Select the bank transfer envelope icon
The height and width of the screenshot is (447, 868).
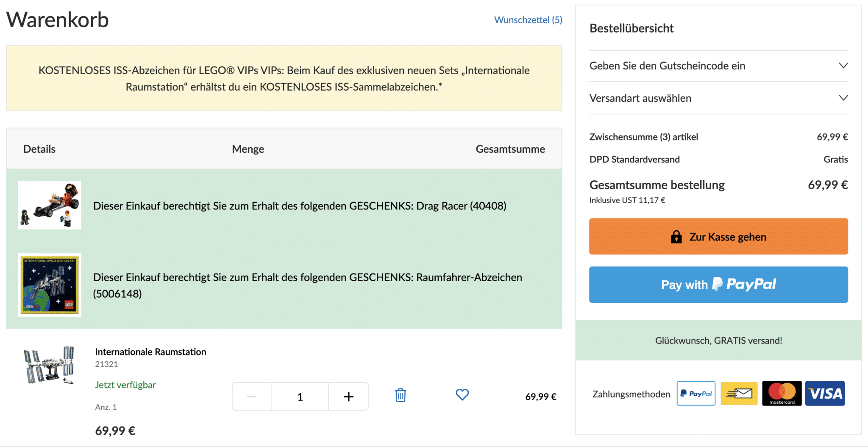pos(739,394)
